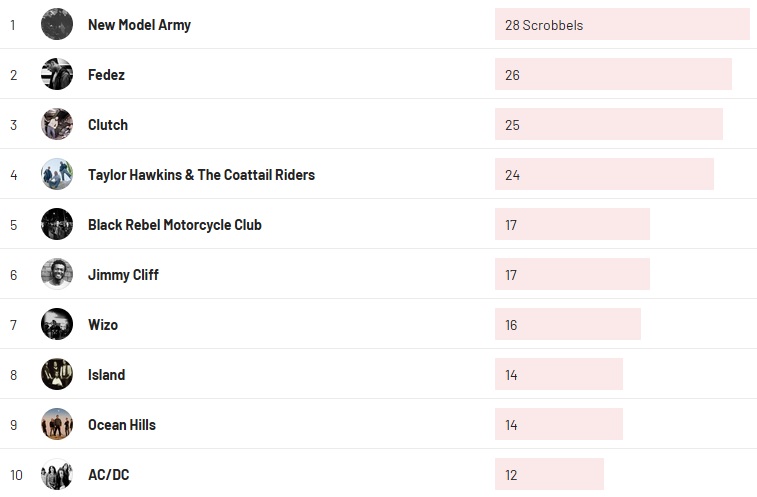Open the Fedez artist page
This screenshot has height=497, width=757.
(106, 75)
